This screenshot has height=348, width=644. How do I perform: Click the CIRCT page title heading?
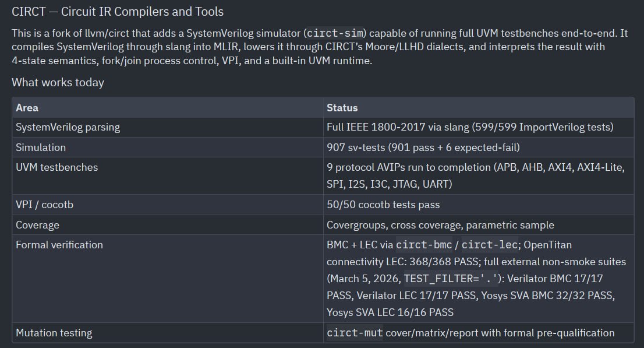pyautogui.click(x=118, y=12)
